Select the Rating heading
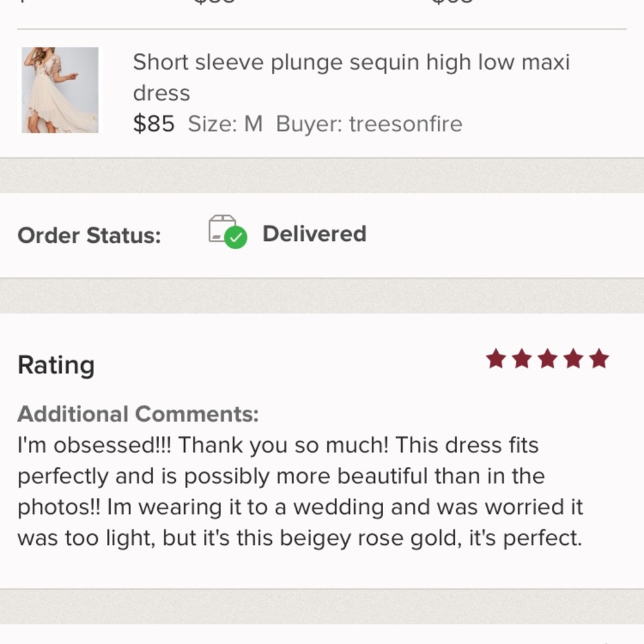Screen dimensions: 644x644 (56, 365)
